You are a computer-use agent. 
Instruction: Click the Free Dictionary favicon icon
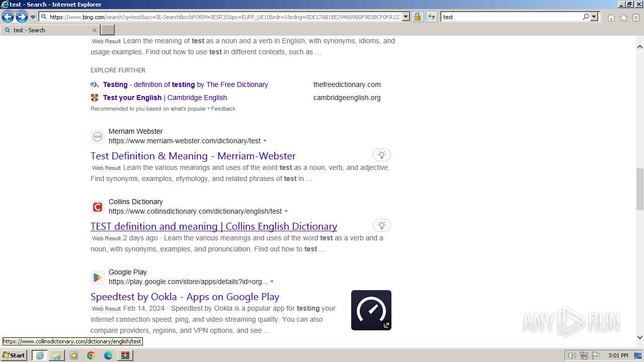[x=95, y=84]
